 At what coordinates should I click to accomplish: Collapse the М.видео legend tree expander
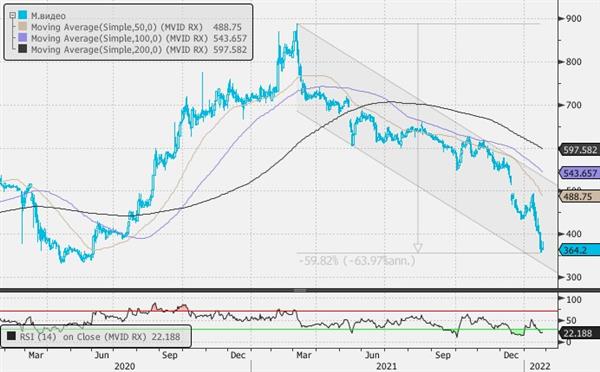click(x=12, y=15)
